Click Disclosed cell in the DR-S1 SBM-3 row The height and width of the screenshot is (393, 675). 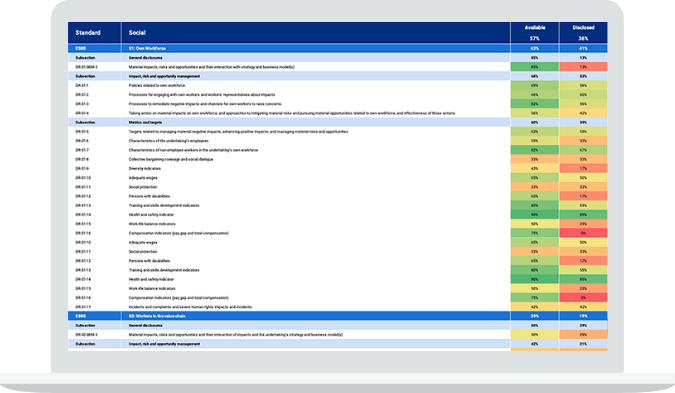[583, 67]
